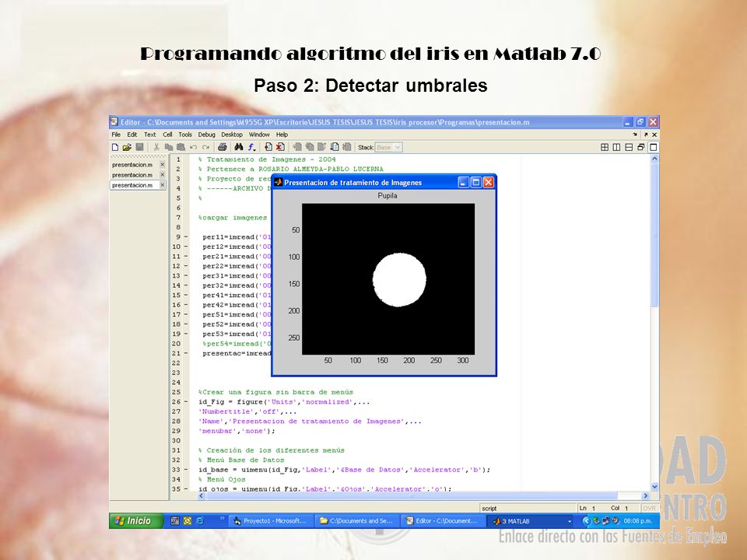The width and height of the screenshot is (747, 560).
Task: Click the editor vertical scrollbar down arrow
Action: 654,487
